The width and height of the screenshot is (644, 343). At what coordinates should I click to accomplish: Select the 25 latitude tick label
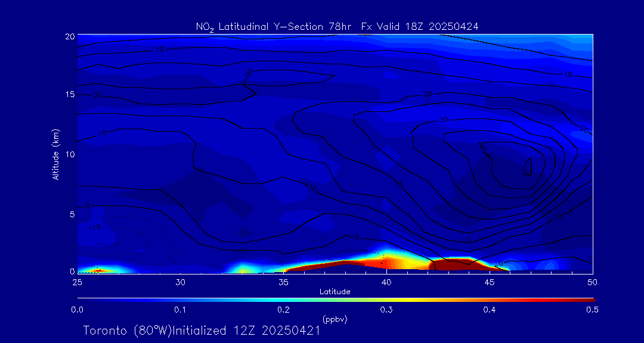[77, 281]
